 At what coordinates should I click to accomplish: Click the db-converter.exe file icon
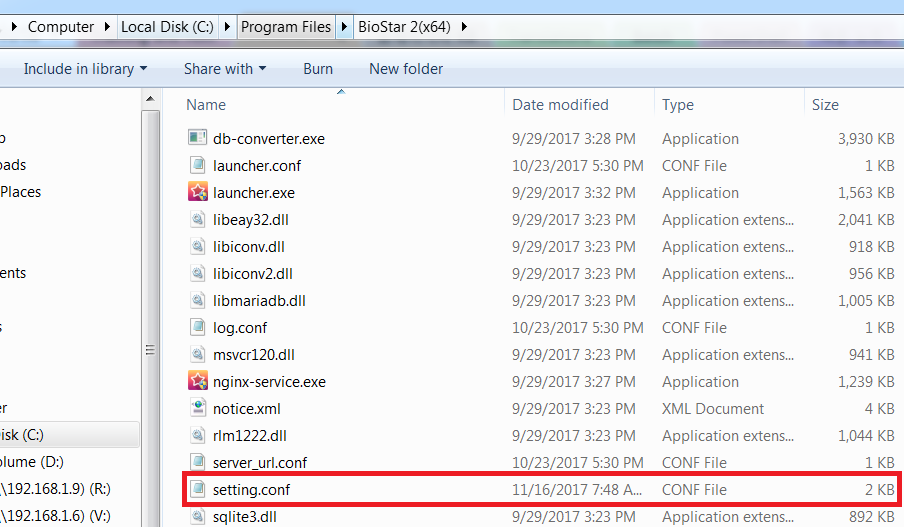[197, 138]
